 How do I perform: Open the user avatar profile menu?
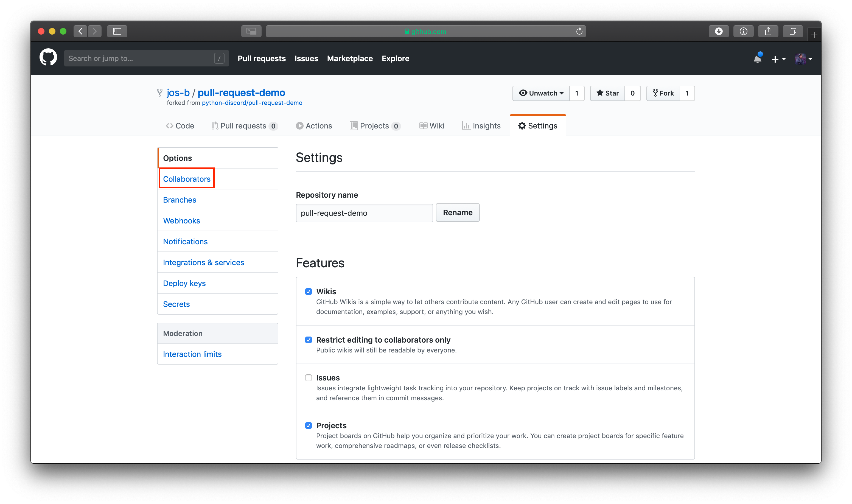tap(803, 59)
